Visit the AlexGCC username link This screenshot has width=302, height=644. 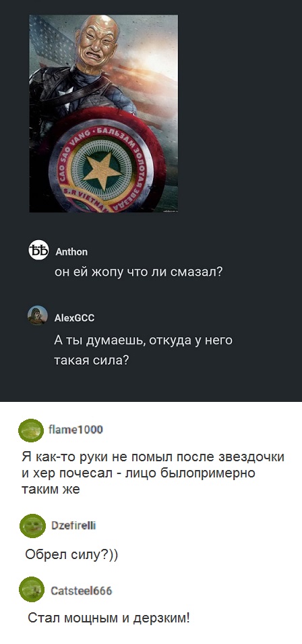pyautogui.click(x=74, y=318)
